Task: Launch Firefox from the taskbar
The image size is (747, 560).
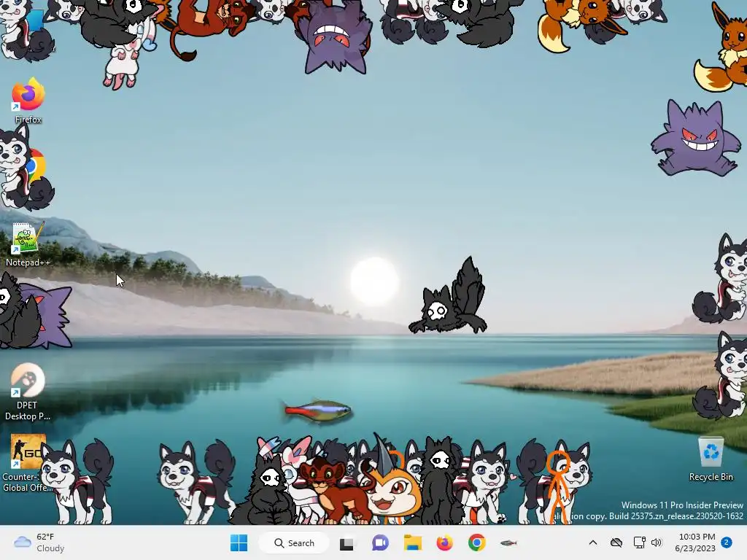Action: point(444,542)
